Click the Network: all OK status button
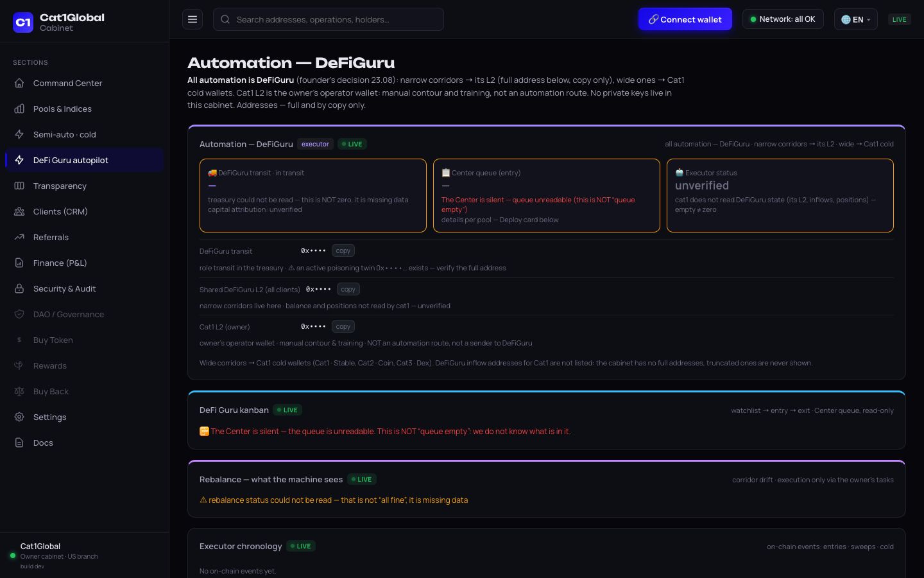This screenshot has height=578, width=924. click(x=783, y=19)
